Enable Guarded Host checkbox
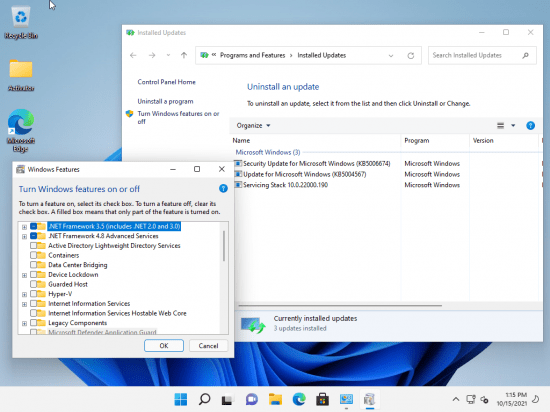This screenshot has height=412, width=550. click(34, 284)
